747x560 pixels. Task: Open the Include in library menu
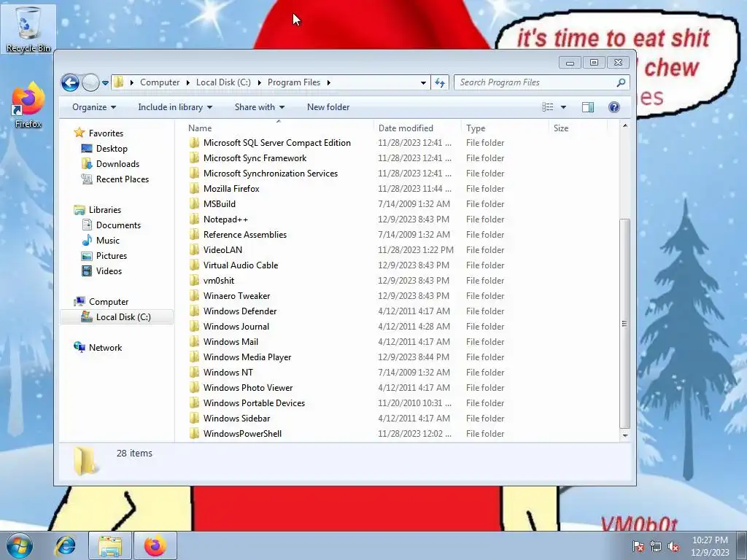click(175, 107)
